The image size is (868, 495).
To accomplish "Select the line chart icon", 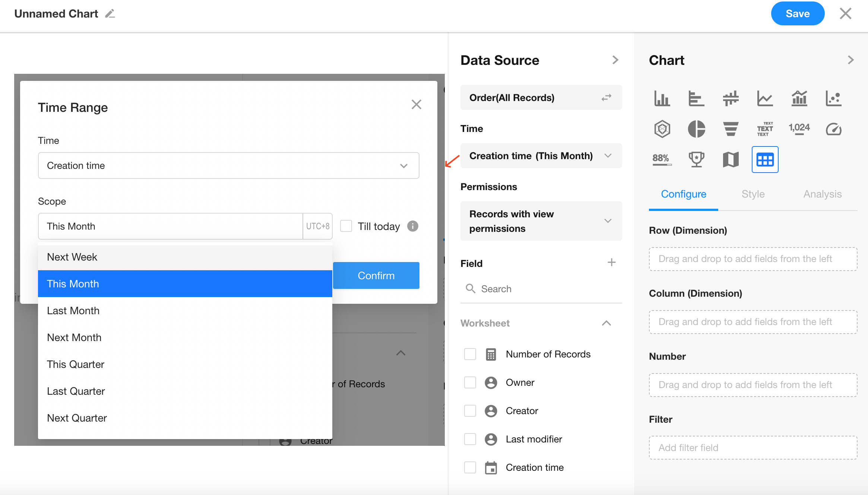I will click(765, 98).
